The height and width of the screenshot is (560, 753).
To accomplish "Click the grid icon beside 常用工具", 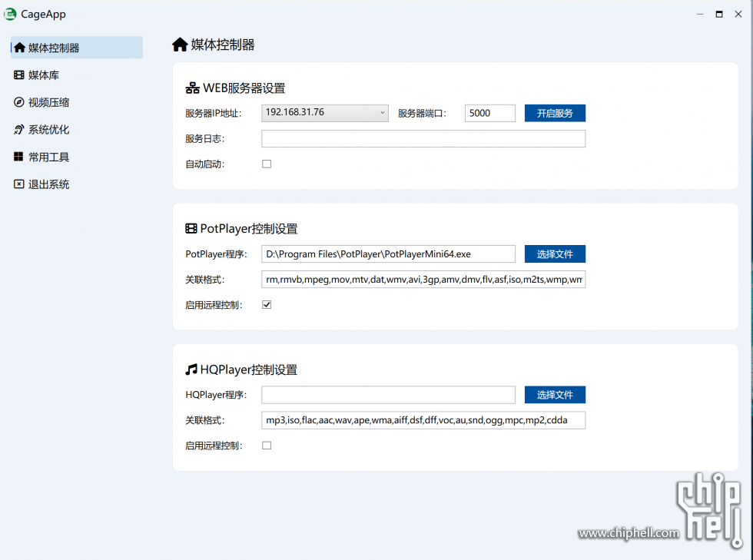I will 18,157.
